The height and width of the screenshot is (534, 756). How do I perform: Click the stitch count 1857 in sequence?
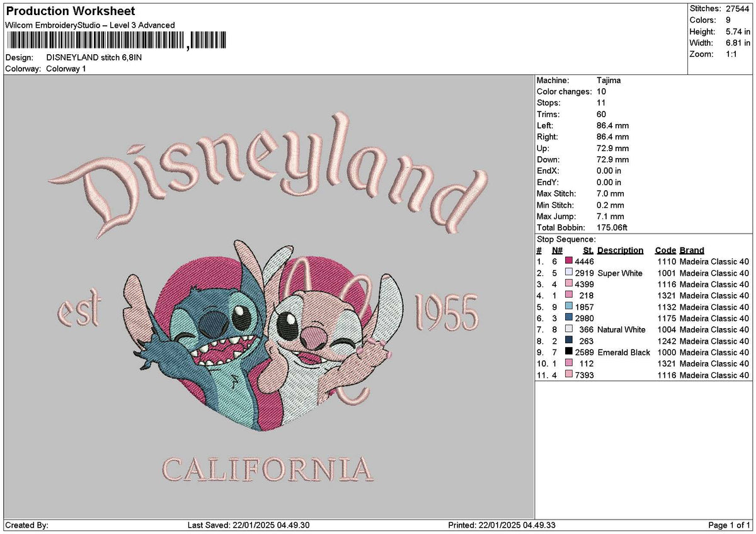tap(585, 307)
